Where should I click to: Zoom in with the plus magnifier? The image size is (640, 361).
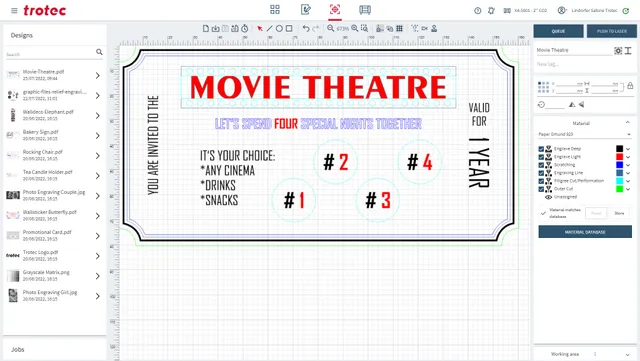[x=355, y=28]
